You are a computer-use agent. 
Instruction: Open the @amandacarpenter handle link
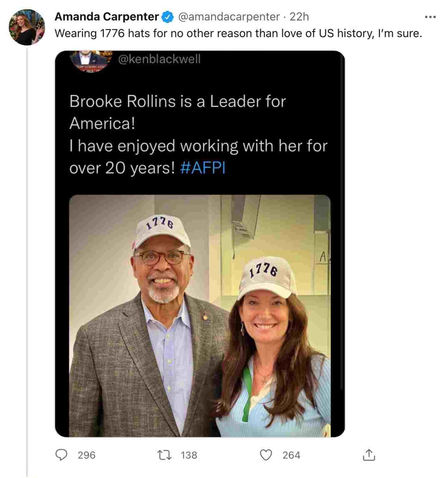click(229, 17)
